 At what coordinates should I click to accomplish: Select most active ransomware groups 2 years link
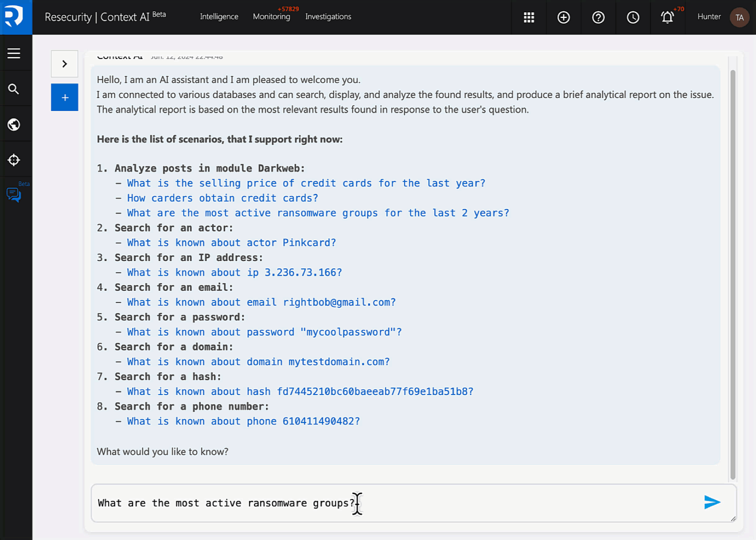[318, 213]
